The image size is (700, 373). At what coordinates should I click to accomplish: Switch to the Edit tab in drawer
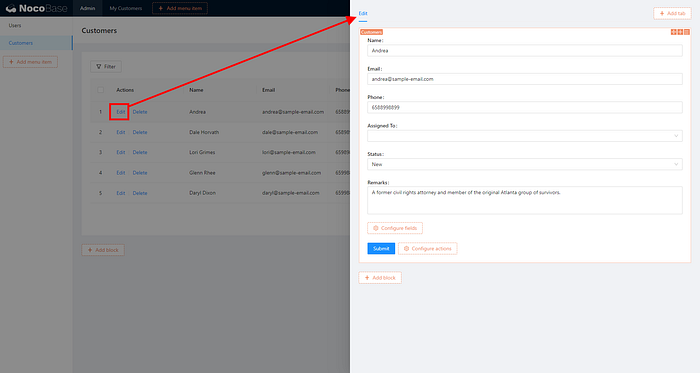pyautogui.click(x=363, y=13)
